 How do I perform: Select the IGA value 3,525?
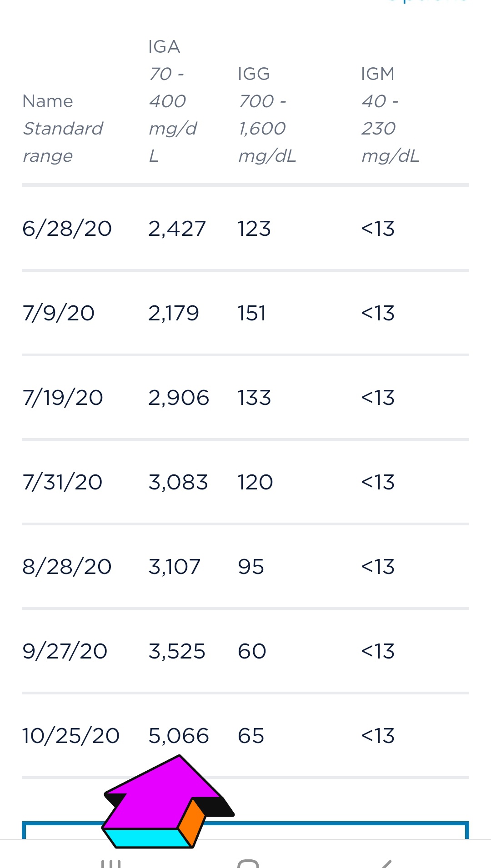click(177, 651)
